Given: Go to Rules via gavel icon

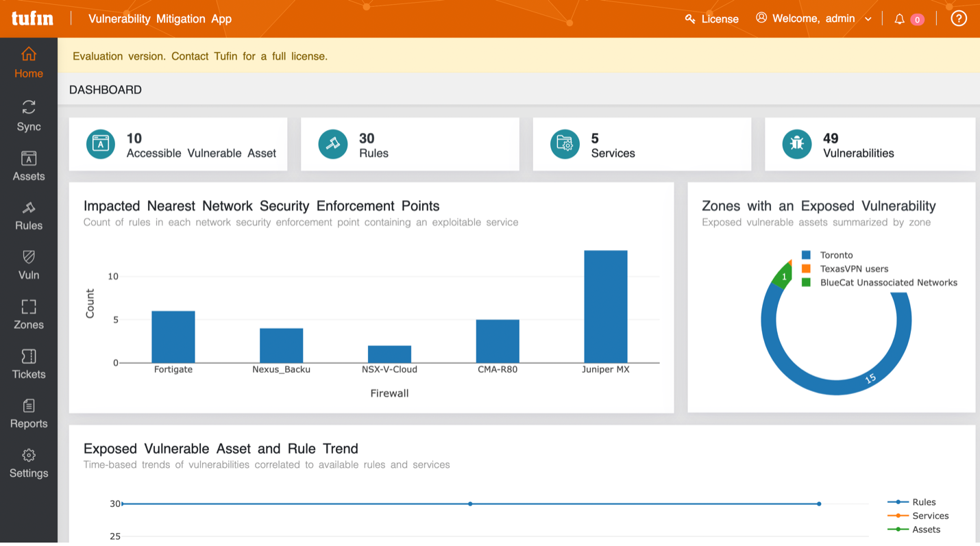Looking at the screenshot, I should (29, 208).
